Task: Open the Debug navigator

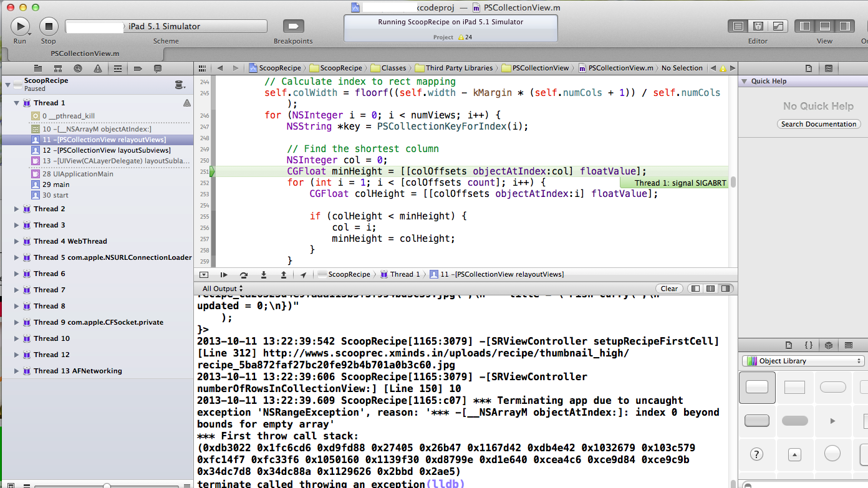Action: point(118,68)
